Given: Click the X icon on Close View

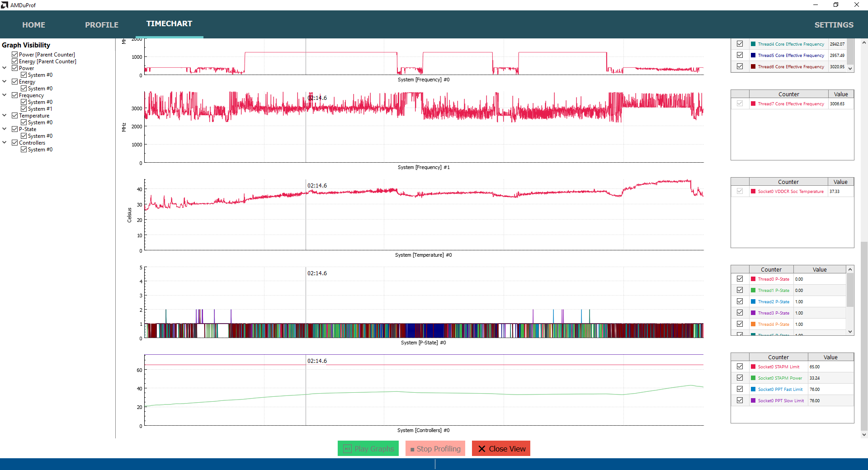Looking at the screenshot, I should (x=482, y=449).
